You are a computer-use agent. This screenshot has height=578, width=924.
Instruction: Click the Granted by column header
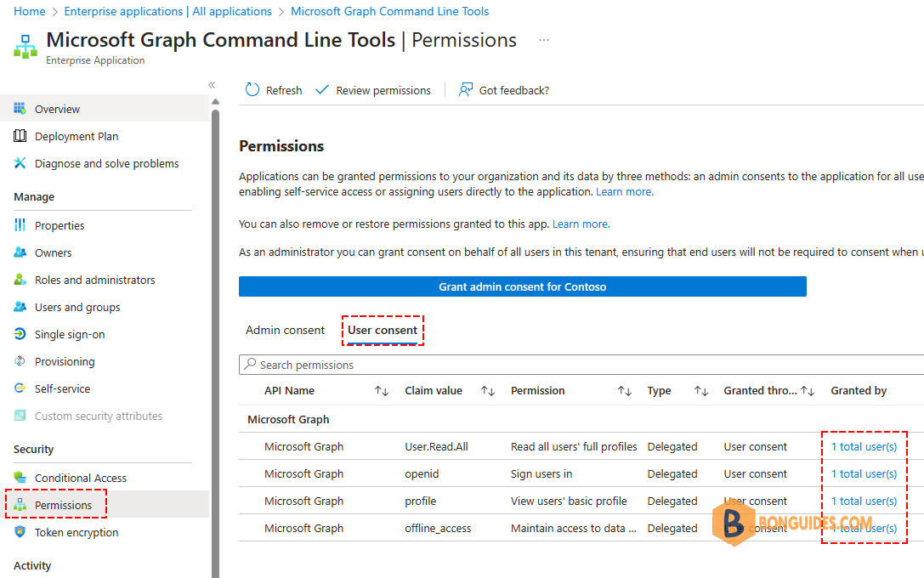(859, 391)
